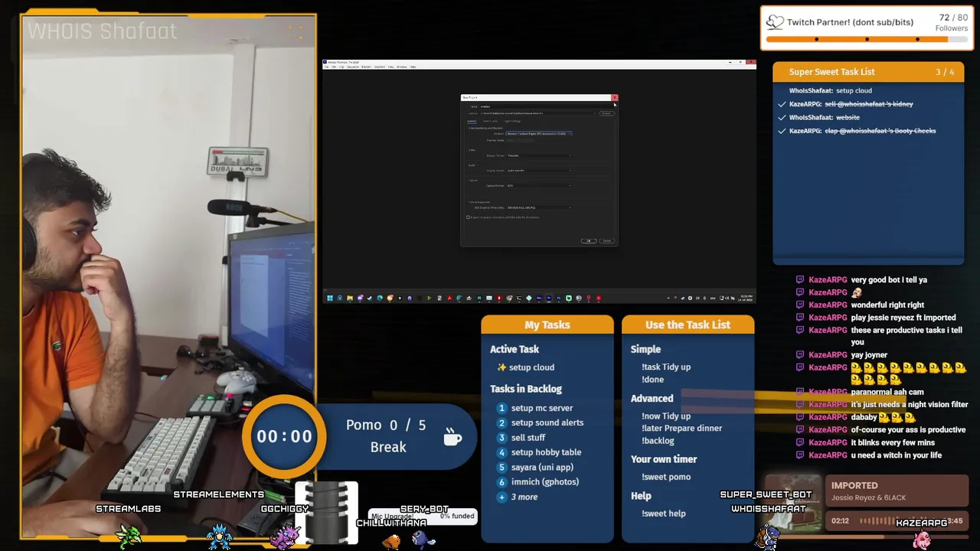Screen dimensions: 980x551
Task: Click the '!sweet pomo' command text
Action: point(666,477)
